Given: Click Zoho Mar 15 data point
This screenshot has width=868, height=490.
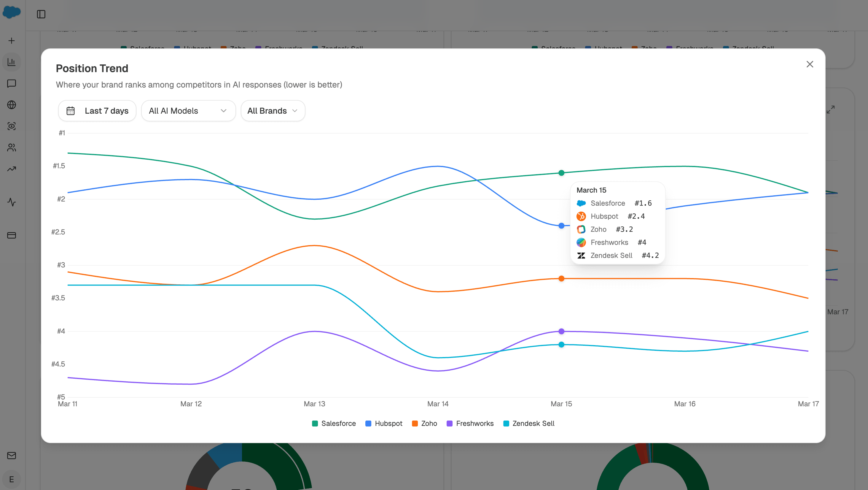Looking at the screenshot, I should pos(561,279).
